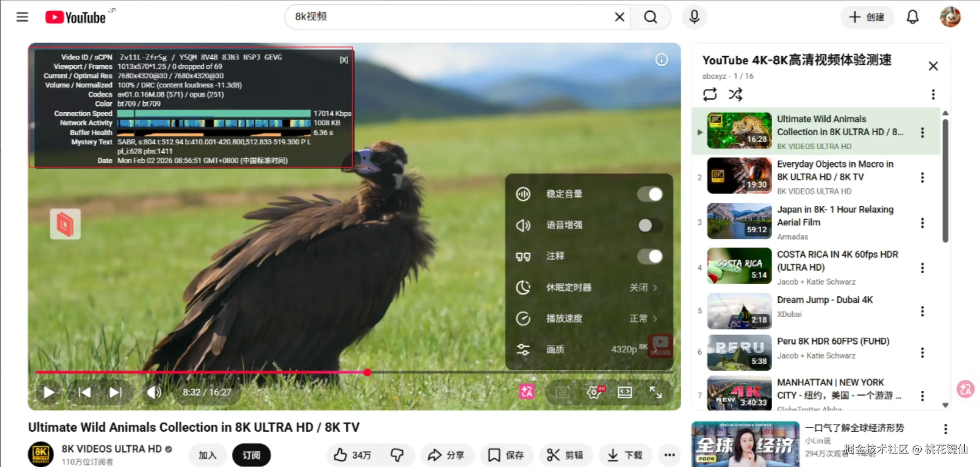980x467 pixels.
Task: Open the hamburger guide menu
Action: 22,17
